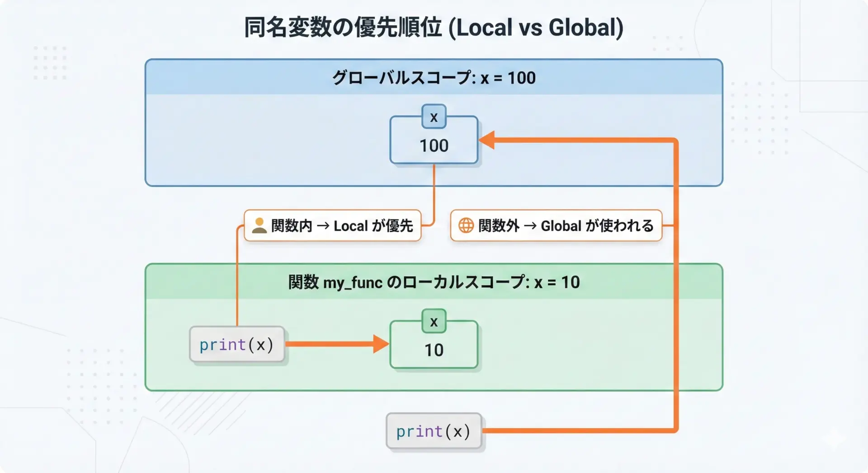Image resolution: width=868 pixels, height=473 pixels.
Task: Click the 関数 my_func のローカルスコープ header
Action: (x=434, y=282)
